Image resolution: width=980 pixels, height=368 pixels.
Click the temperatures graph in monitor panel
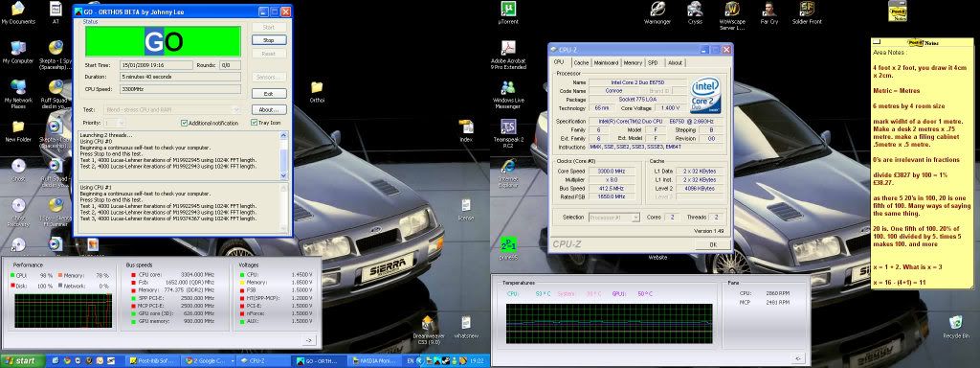[609, 324]
